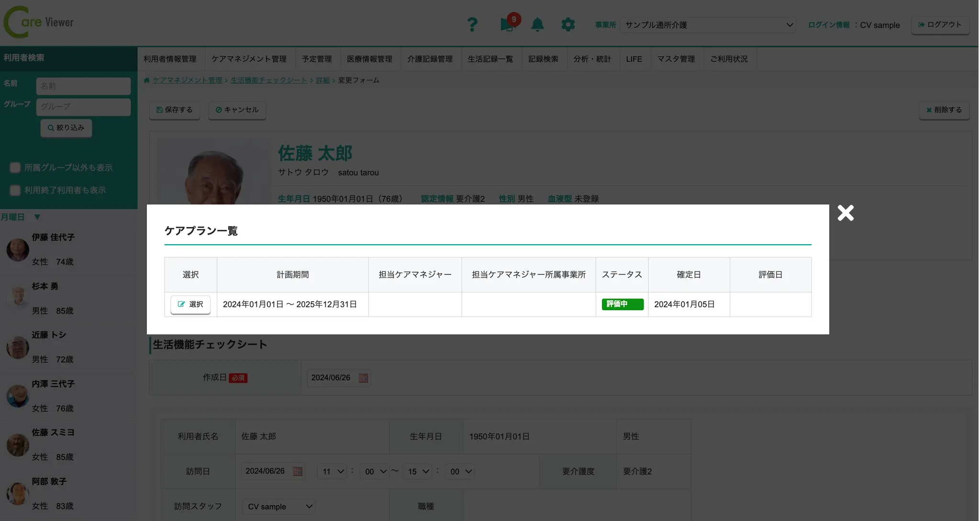Focus the 名前 search input field
Screen dimensions: 980x521
pos(83,86)
